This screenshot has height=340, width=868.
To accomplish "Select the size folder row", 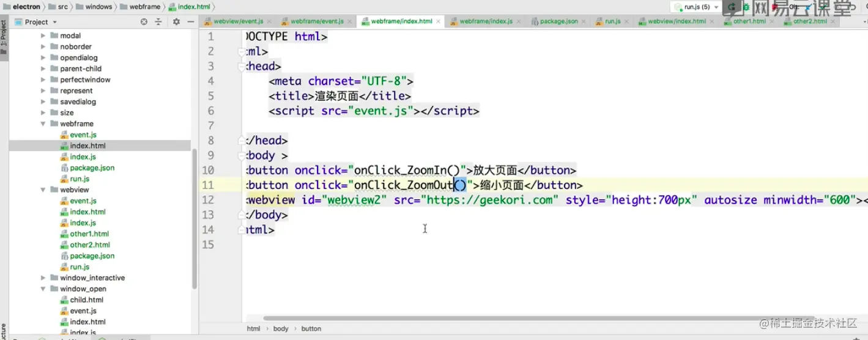I will tap(100, 113).
